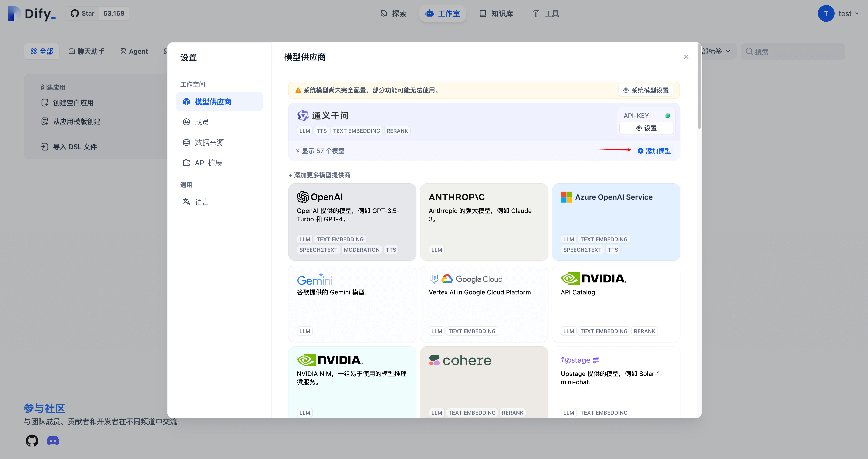Click the settings dialog scrollbar

tap(699, 86)
